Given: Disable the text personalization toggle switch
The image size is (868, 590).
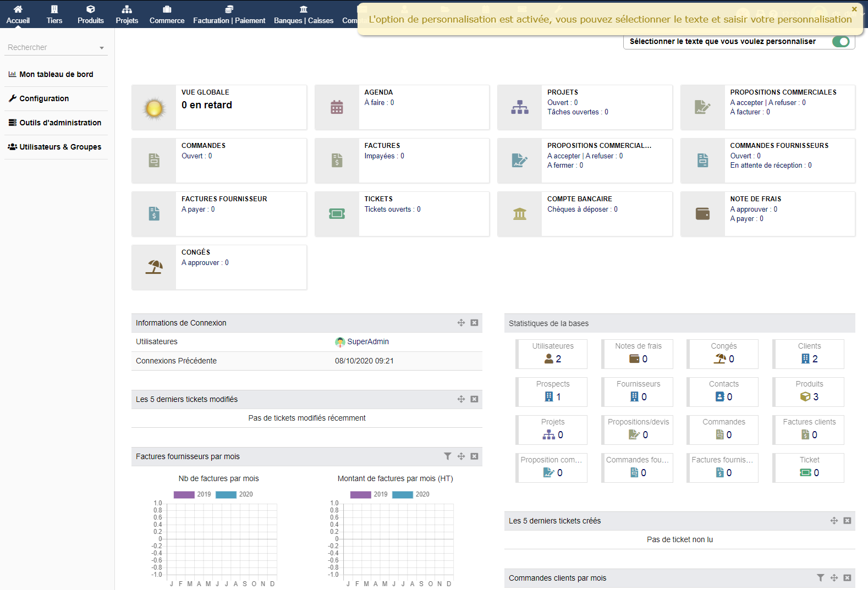Looking at the screenshot, I should (x=840, y=42).
